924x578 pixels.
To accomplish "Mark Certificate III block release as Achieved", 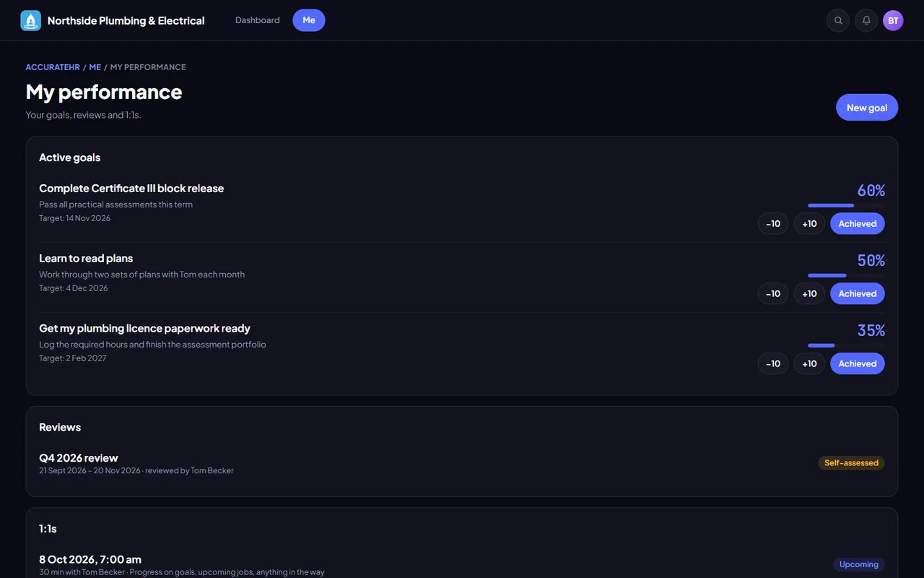I will [858, 224].
